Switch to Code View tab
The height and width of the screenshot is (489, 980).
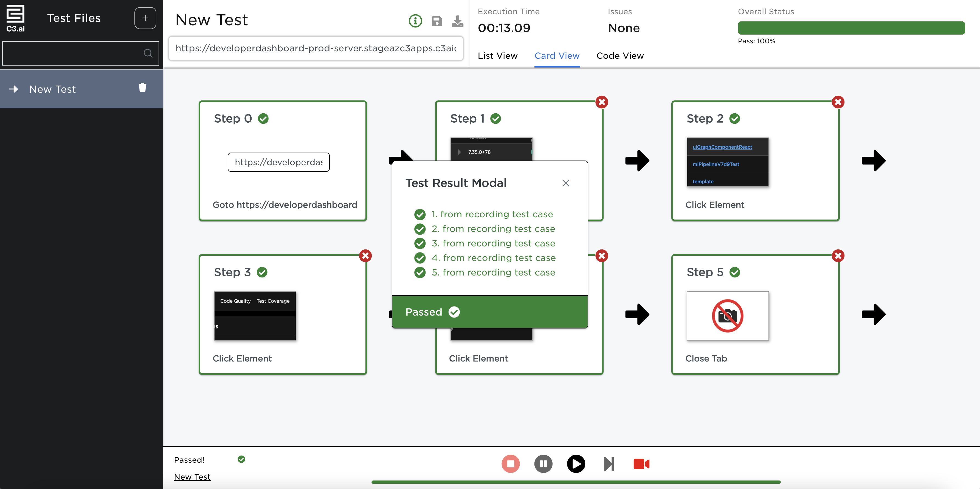click(x=620, y=55)
